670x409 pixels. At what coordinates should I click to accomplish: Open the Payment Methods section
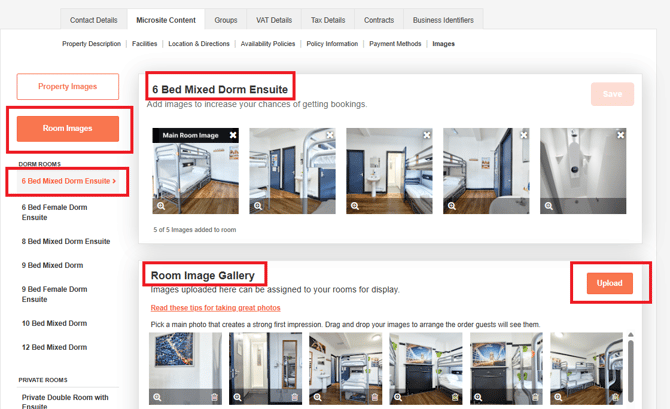pyautogui.click(x=394, y=44)
